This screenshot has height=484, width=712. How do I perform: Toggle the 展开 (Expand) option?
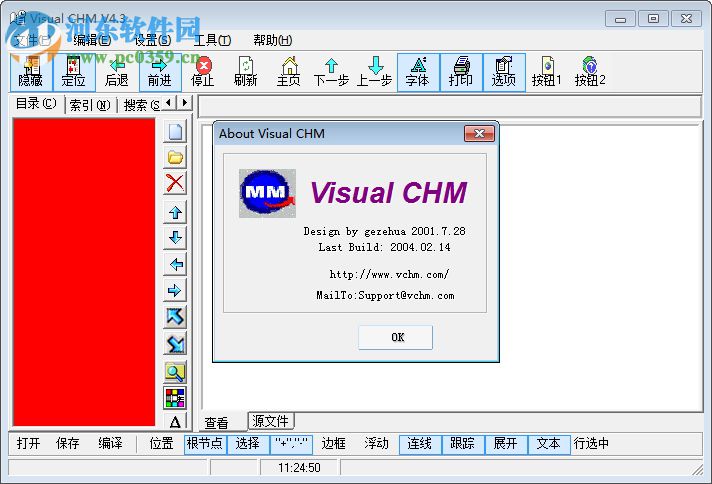506,444
